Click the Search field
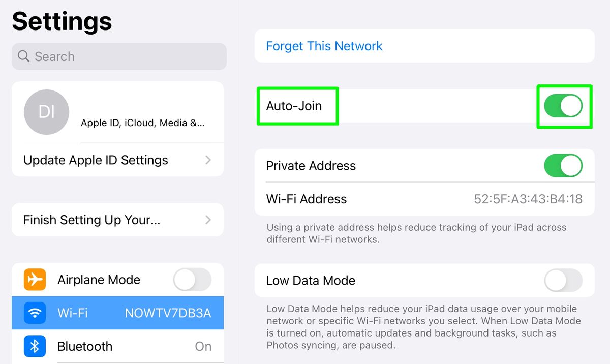 pos(119,56)
